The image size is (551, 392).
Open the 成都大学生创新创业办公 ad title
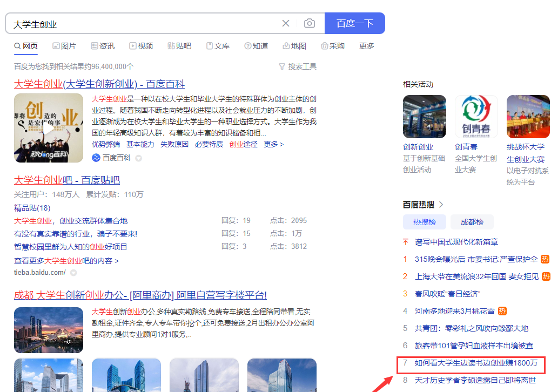point(140,295)
